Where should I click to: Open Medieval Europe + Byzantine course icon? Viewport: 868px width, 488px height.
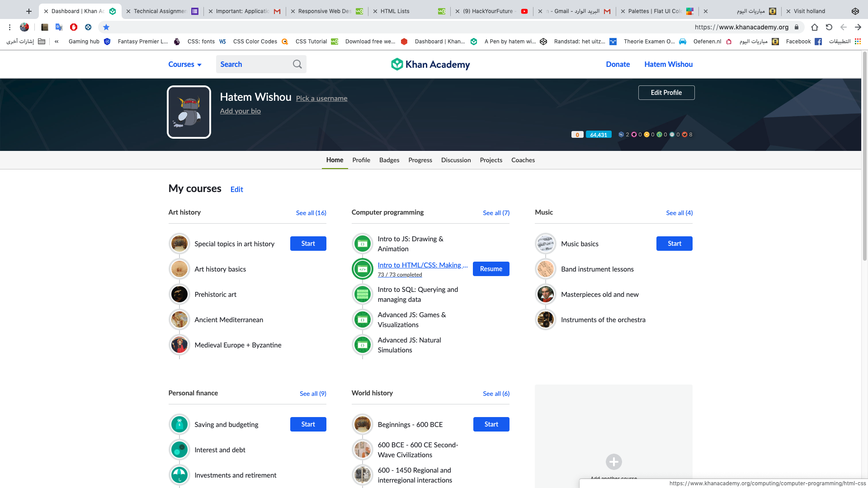pyautogui.click(x=179, y=345)
